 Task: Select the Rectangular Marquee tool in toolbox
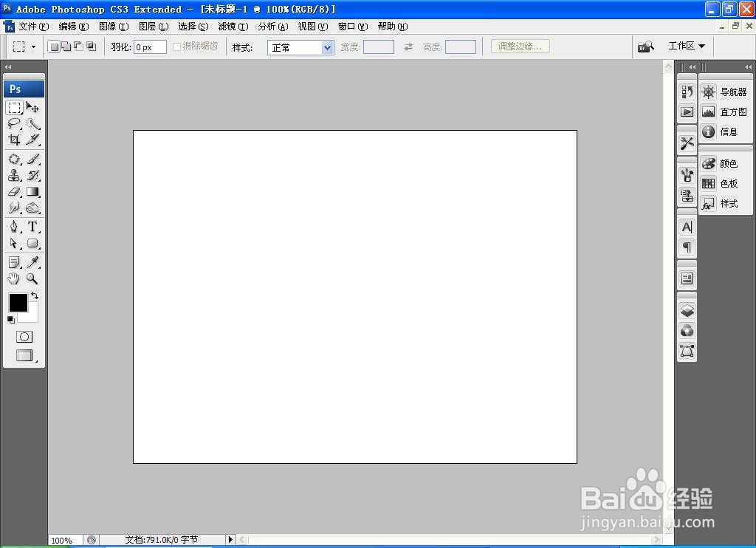[15, 107]
